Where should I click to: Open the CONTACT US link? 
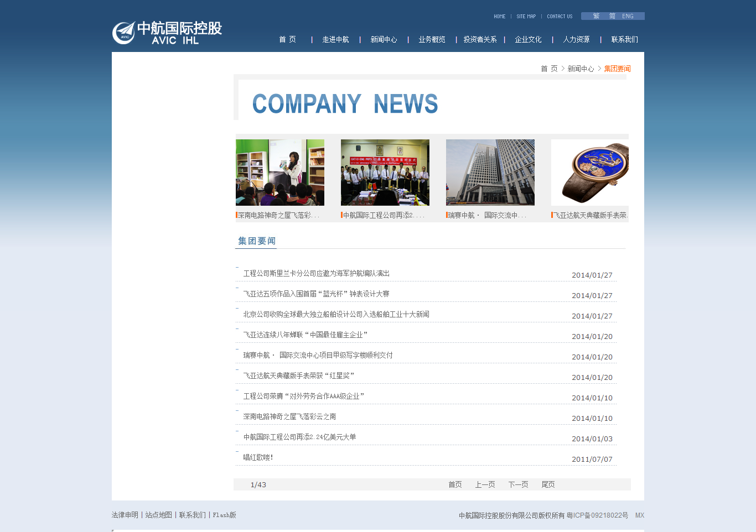(559, 16)
